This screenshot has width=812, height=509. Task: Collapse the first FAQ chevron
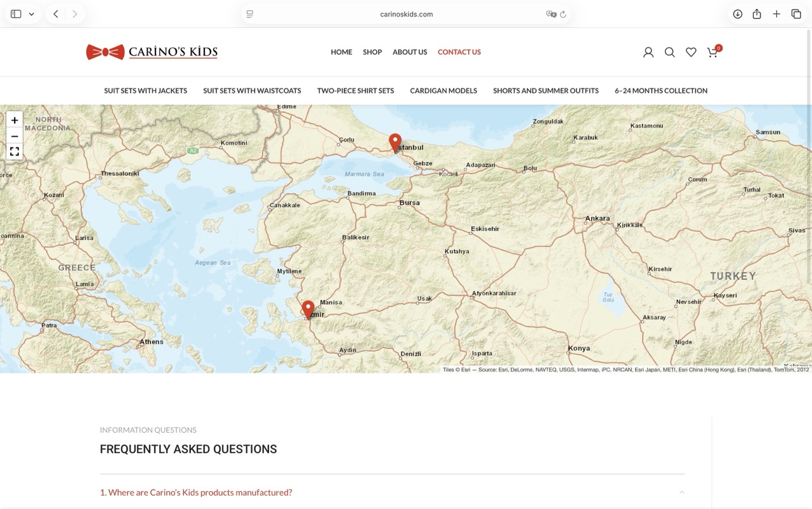point(681,493)
